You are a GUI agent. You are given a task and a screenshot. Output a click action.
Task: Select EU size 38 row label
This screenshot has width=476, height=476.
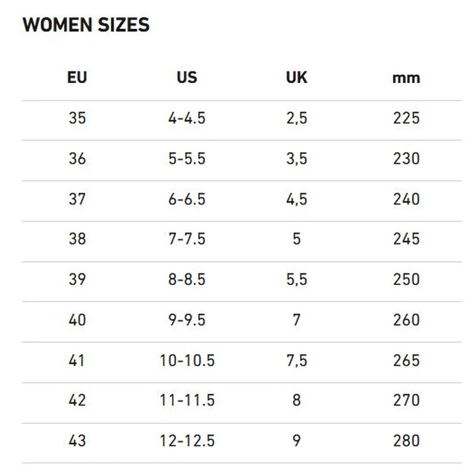(78, 239)
